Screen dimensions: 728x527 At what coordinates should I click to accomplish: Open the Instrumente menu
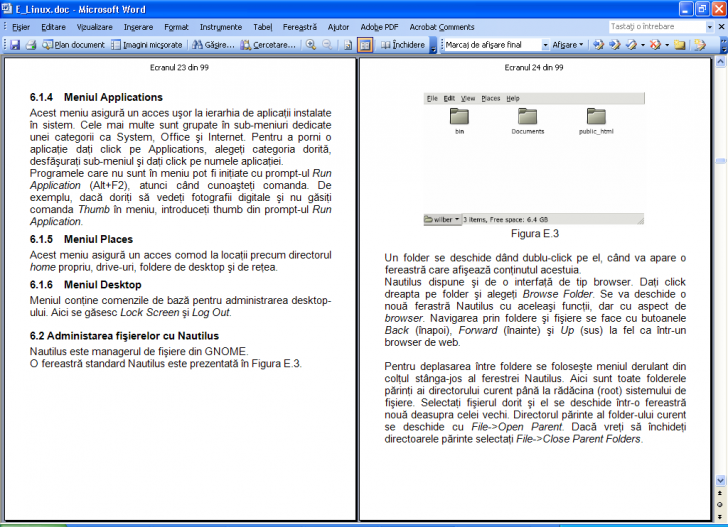pyautogui.click(x=221, y=27)
